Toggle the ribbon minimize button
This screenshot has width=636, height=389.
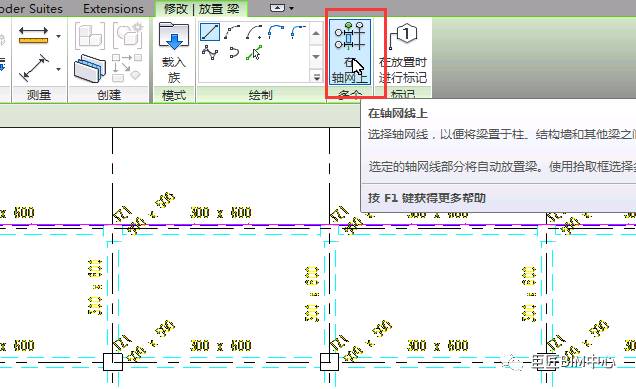click(277, 8)
